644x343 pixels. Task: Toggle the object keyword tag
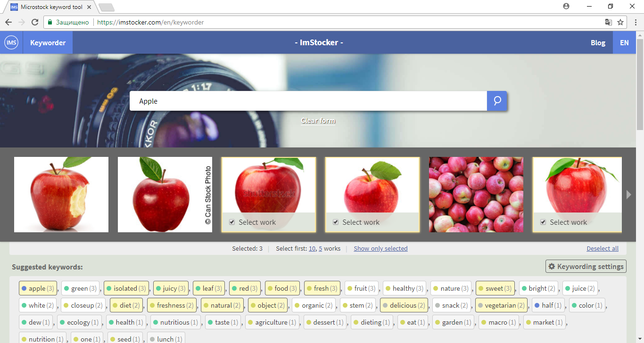tap(268, 305)
